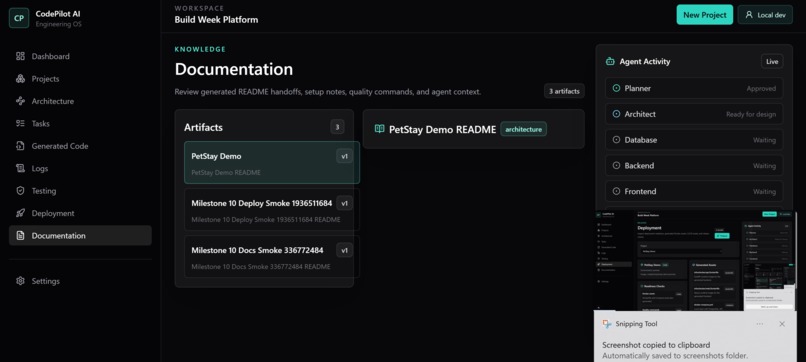Open Snipping Tool notification more options
The height and width of the screenshot is (362, 806).
click(x=760, y=324)
